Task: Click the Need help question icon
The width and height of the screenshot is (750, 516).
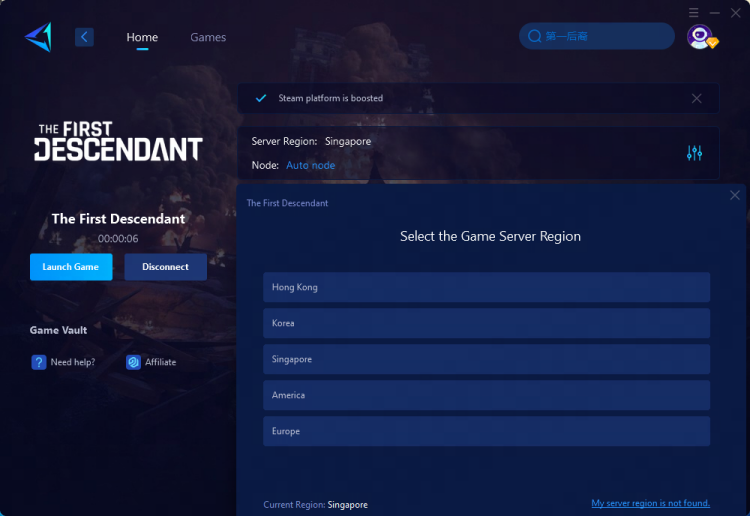Action: [39, 362]
